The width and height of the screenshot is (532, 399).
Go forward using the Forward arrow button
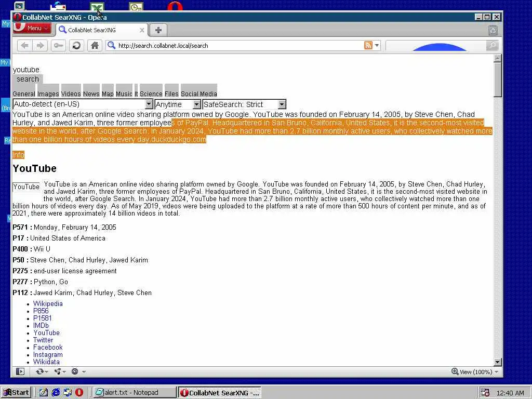point(40,46)
